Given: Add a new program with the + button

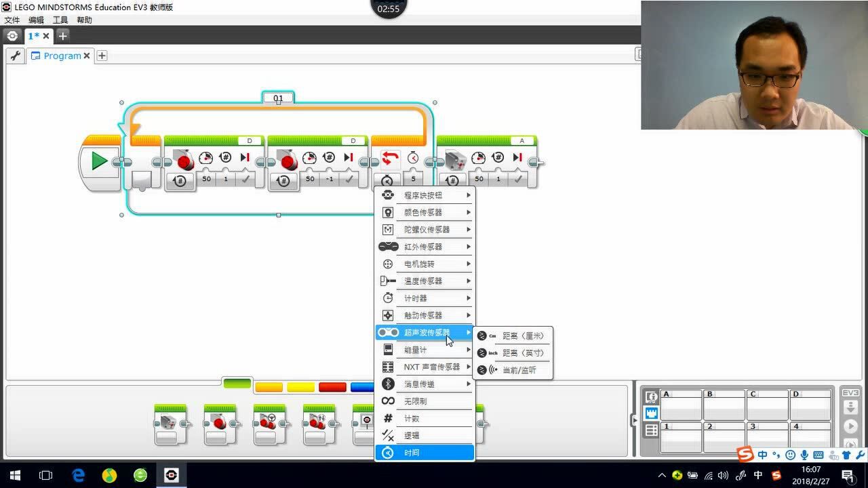Looking at the screenshot, I should [x=102, y=56].
